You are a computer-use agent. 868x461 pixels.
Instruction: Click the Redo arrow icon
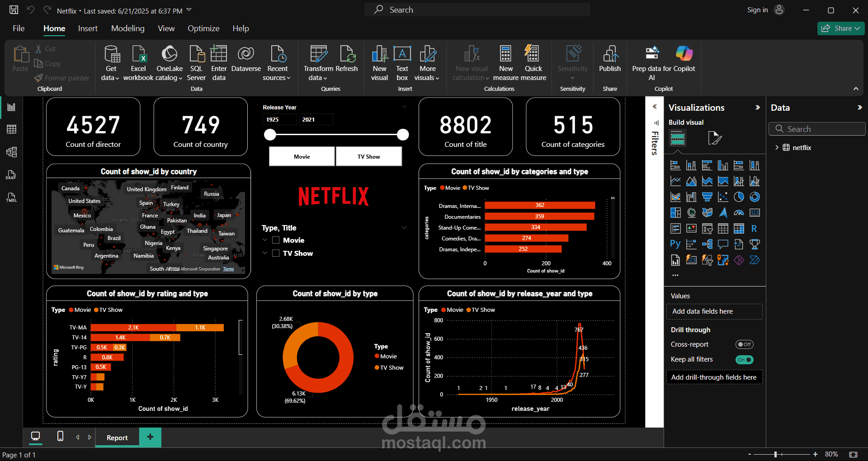47,9
